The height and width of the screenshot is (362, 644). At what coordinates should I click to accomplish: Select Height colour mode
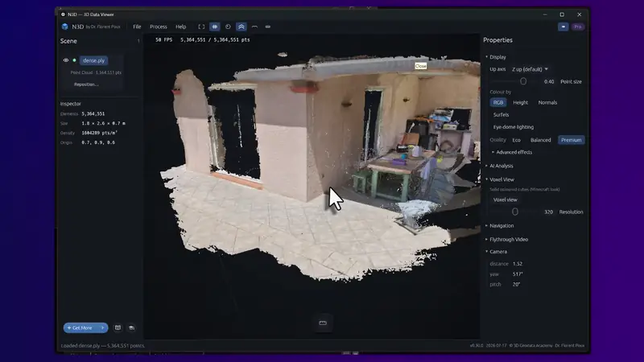click(520, 103)
